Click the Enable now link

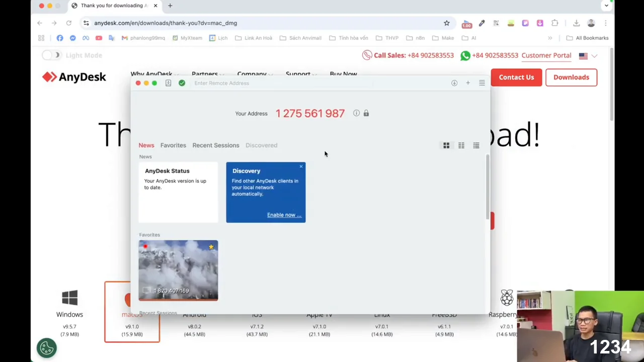(284, 215)
